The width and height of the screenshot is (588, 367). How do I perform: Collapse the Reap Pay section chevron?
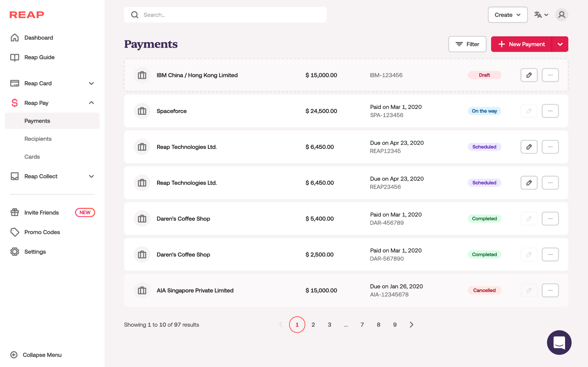click(x=91, y=103)
